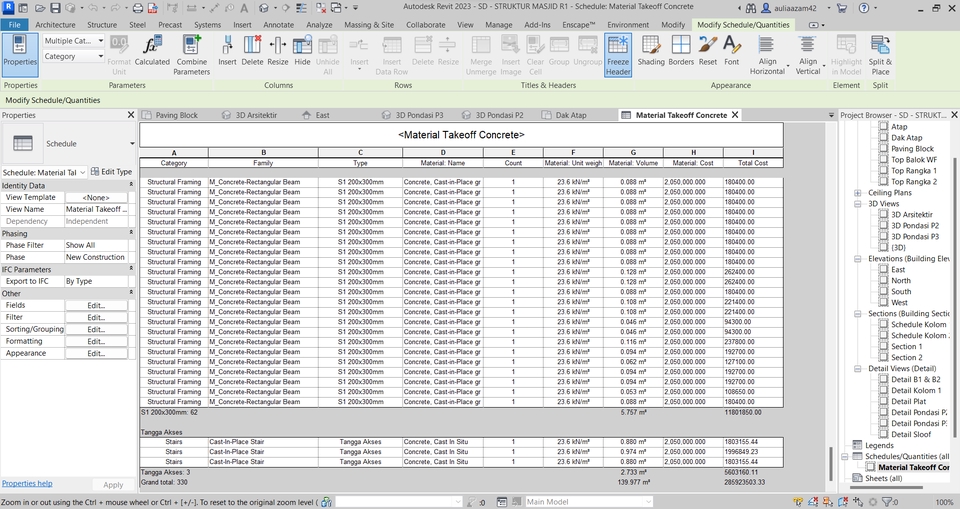Click the Open folder icon in quick access toolbar
The width and height of the screenshot is (960, 509).
point(40,8)
